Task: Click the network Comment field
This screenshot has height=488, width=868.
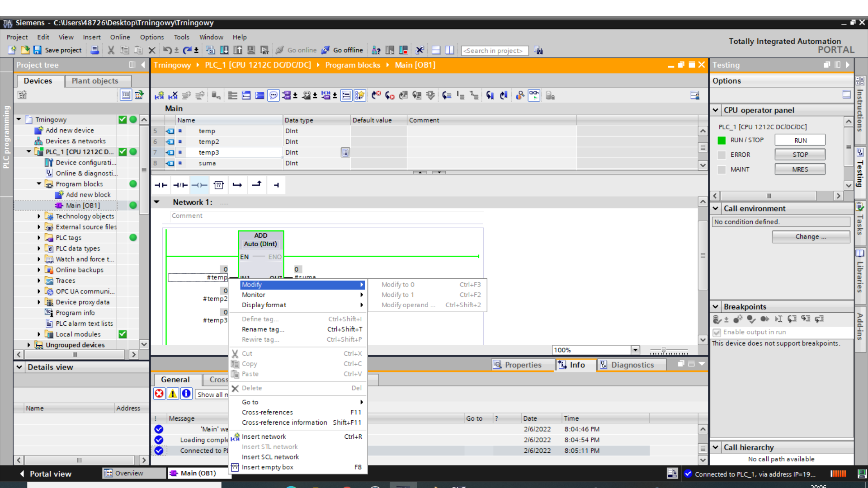Action: click(326, 216)
